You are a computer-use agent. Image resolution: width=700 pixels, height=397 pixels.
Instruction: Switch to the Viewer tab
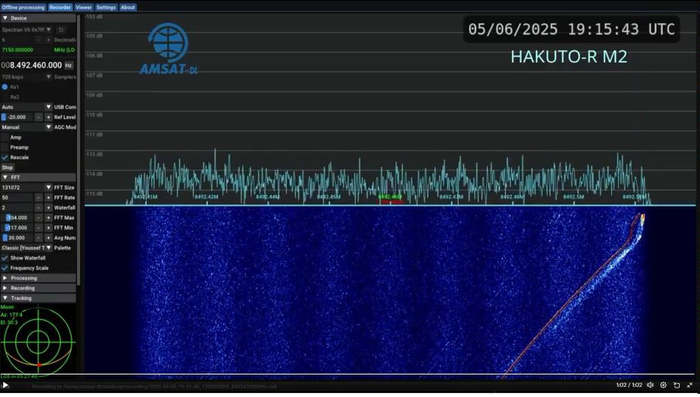[83, 7]
